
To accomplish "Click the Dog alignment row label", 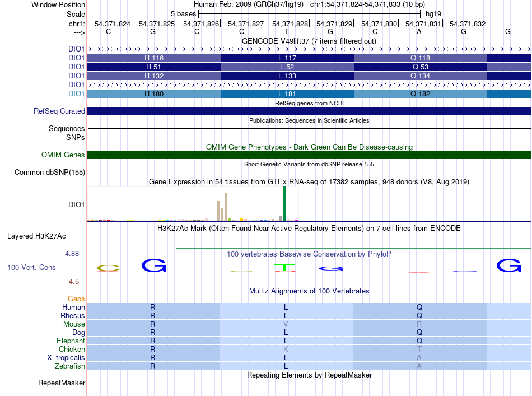I will point(78,332).
